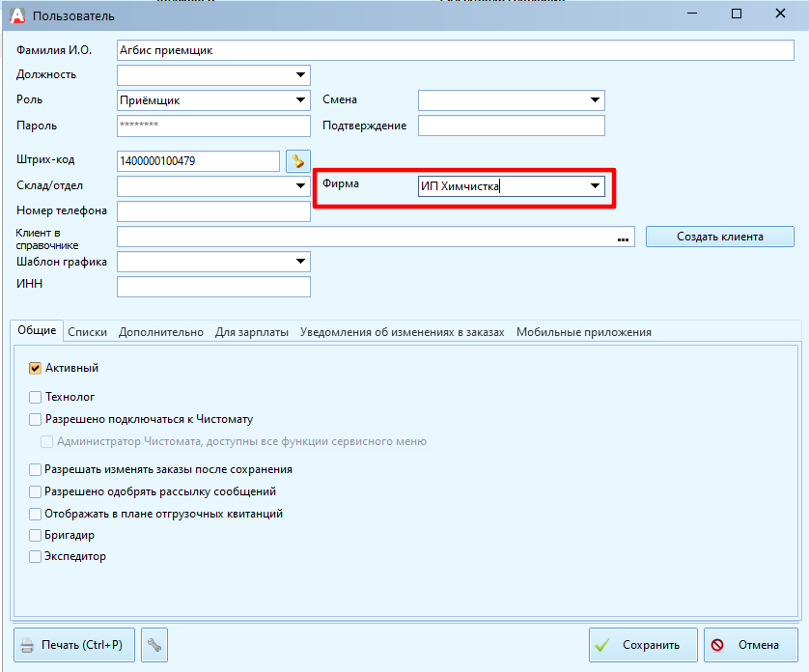
Task: Toggle the Активный checkbox
Action: [35, 368]
